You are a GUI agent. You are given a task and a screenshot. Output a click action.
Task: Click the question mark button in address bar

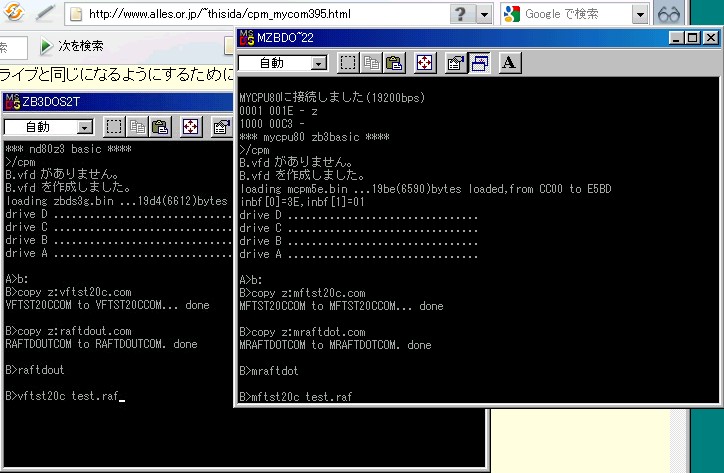(x=460, y=14)
